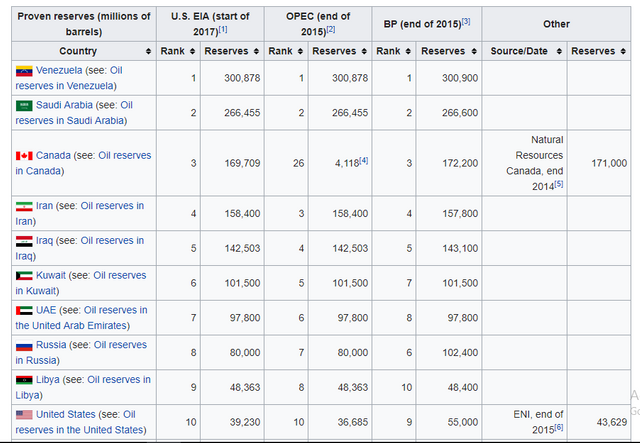Viewport: 640px width, 443px height.
Task: Click the Saudi Arabia flag icon
Action: pyautogui.click(x=24, y=106)
